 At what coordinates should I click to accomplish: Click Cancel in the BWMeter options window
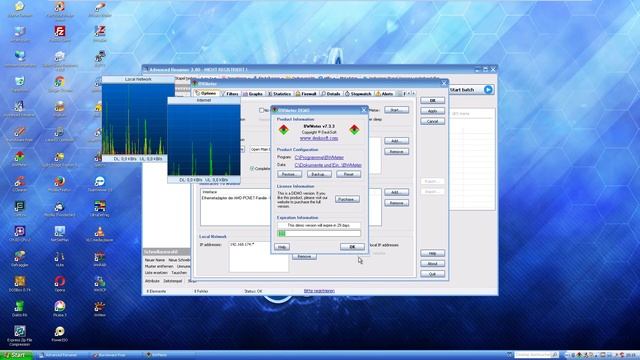[x=432, y=122]
